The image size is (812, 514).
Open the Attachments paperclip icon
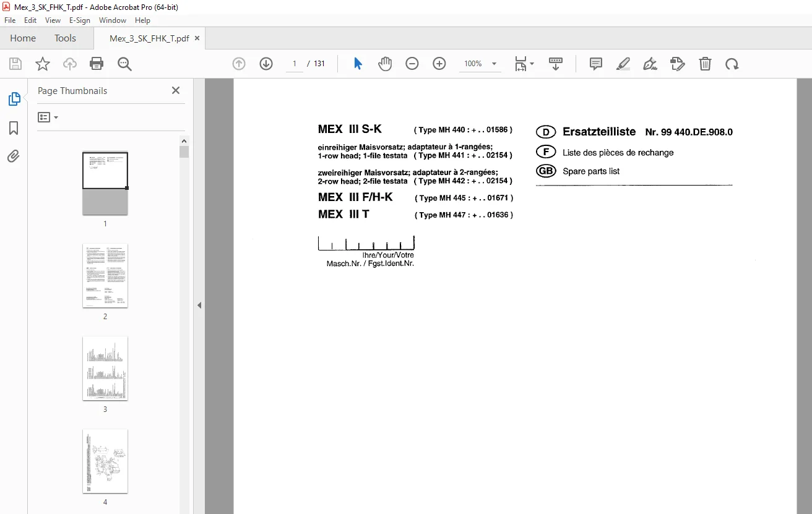pos(14,156)
